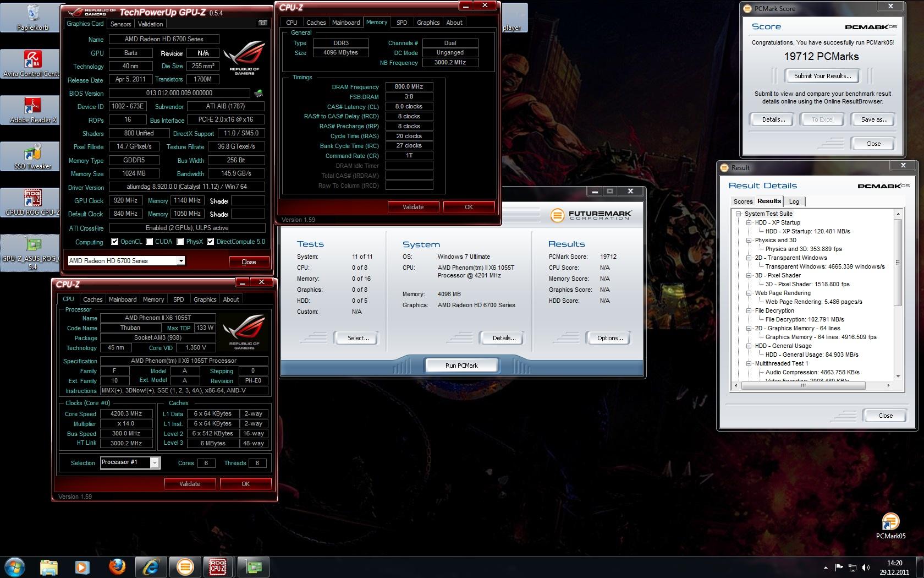The width and height of the screenshot is (924, 578).
Task: Click Save as... in PCMark Score
Action: [x=874, y=119]
